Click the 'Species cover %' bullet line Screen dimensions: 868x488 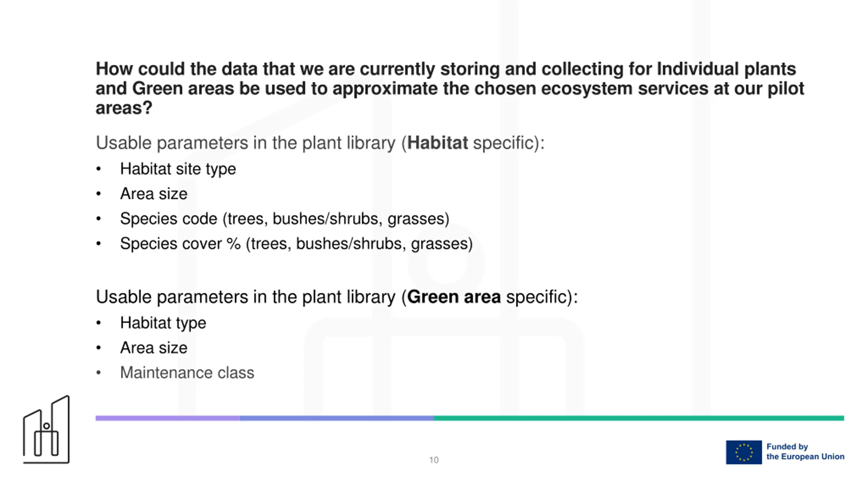(x=296, y=244)
